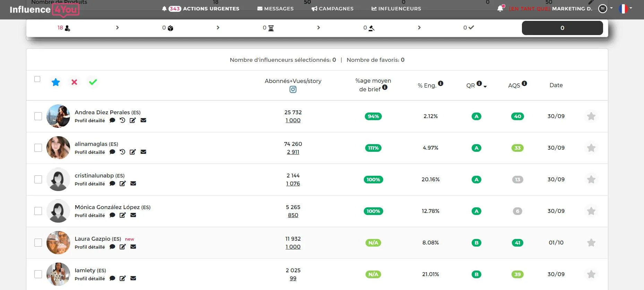644x290 pixels.
Task: Open the French flag language dropdown
Action: pyautogui.click(x=625, y=9)
